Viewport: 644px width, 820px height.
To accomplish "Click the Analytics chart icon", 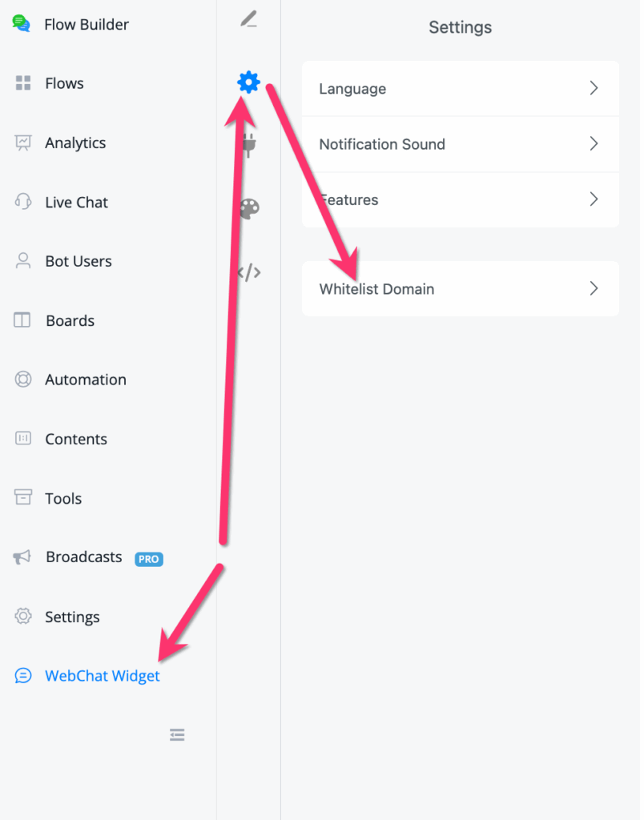I will tap(22, 143).
